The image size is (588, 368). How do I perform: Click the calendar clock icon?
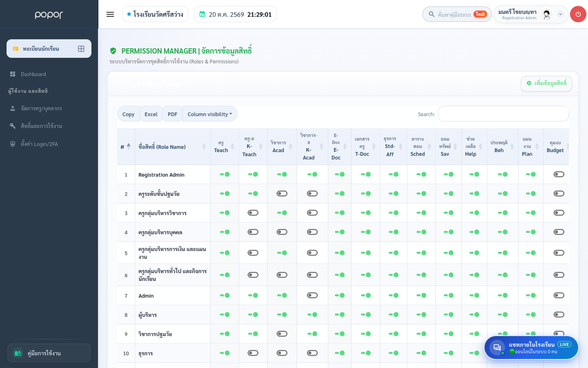pyautogui.click(x=202, y=14)
